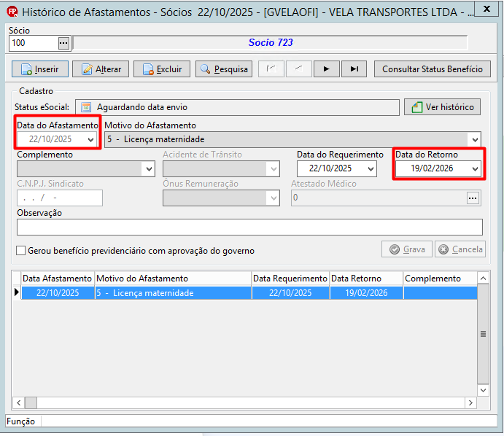Click the Ver histórico button
The width and height of the screenshot is (504, 436).
tap(442, 107)
